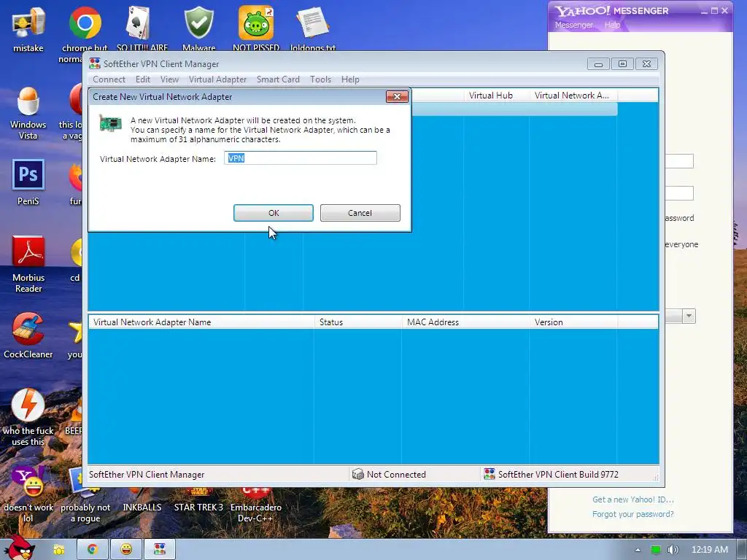Open the 'who the fuck uses this' icon
Screen dimensions: 747x560
coord(28,418)
